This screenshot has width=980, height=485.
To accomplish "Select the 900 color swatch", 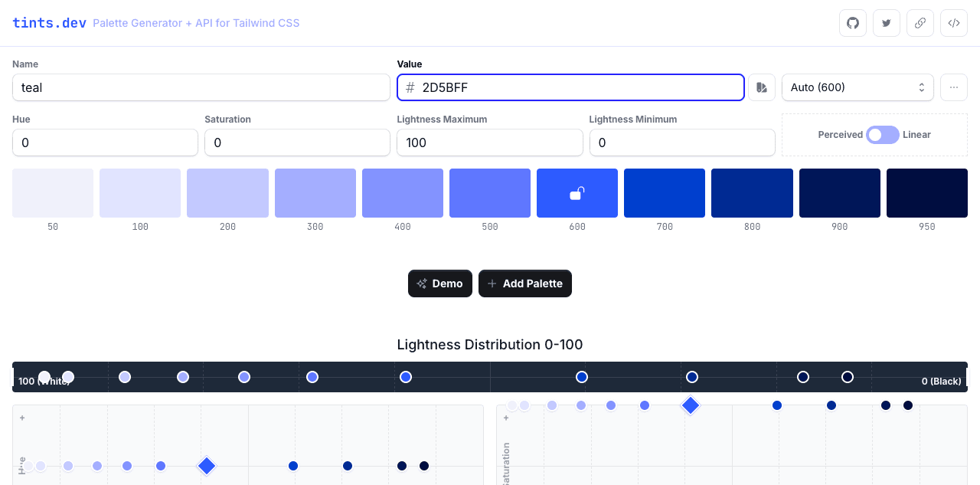I will [840, 193].
